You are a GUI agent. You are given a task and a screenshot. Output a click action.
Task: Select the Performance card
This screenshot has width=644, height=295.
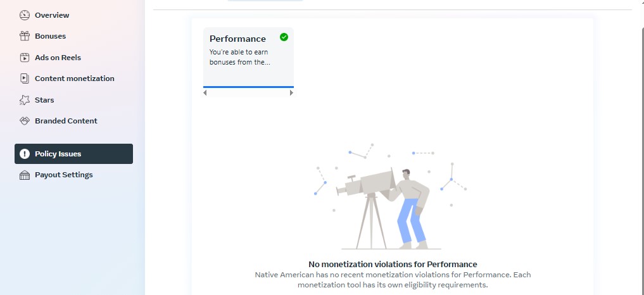[248, 57]
